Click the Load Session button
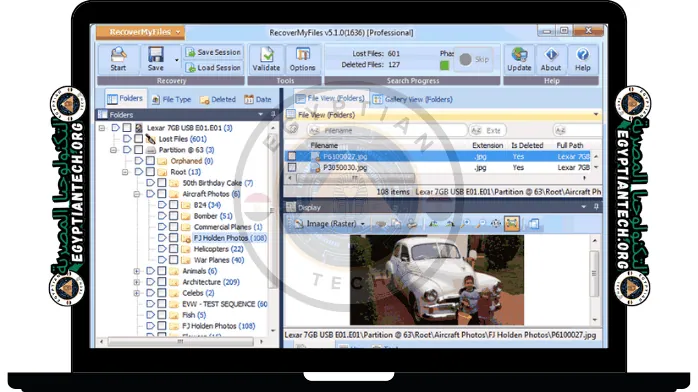Screen dimensions: 698x392 click(x=213, y=68)
